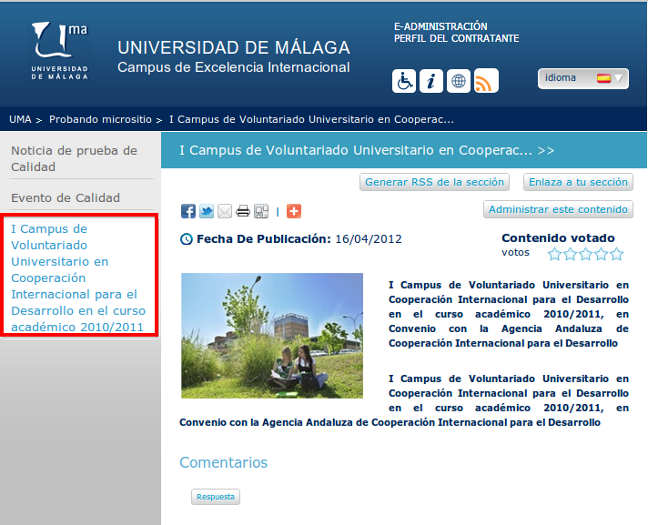Viewport: 648px width, 525px height.
Task: Open the campus students photo thumbnail
Action: (272, 336)
